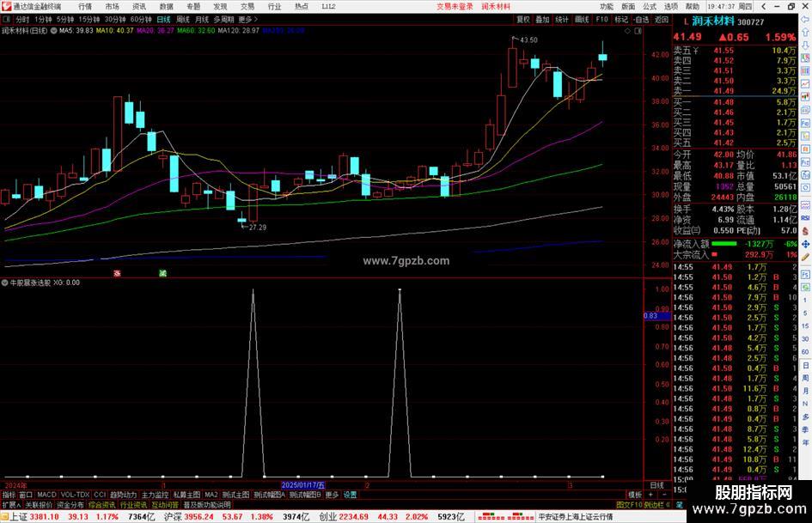Open the 模板 template button
This screenshot has width=812, height=523.
pos(635,495)
